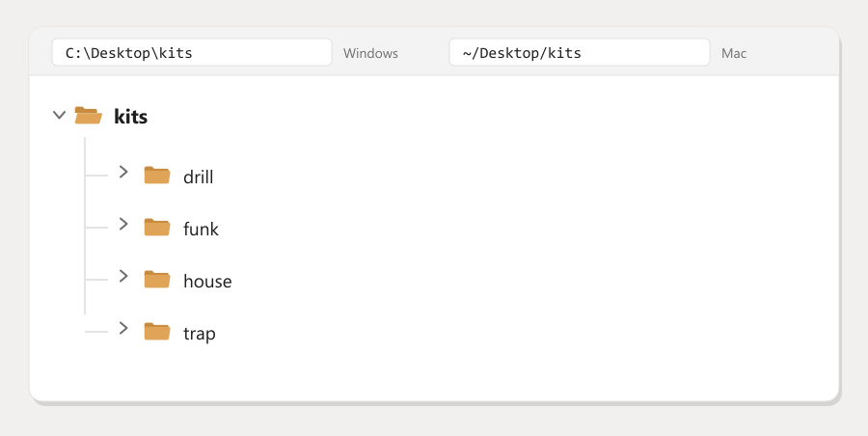Select the kits folder name

[130, 117]
